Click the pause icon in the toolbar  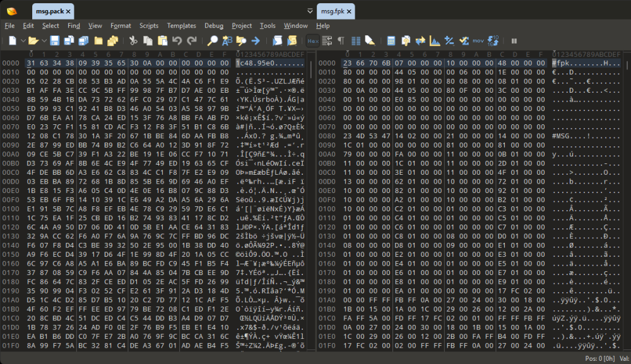(x=514, y=40)
